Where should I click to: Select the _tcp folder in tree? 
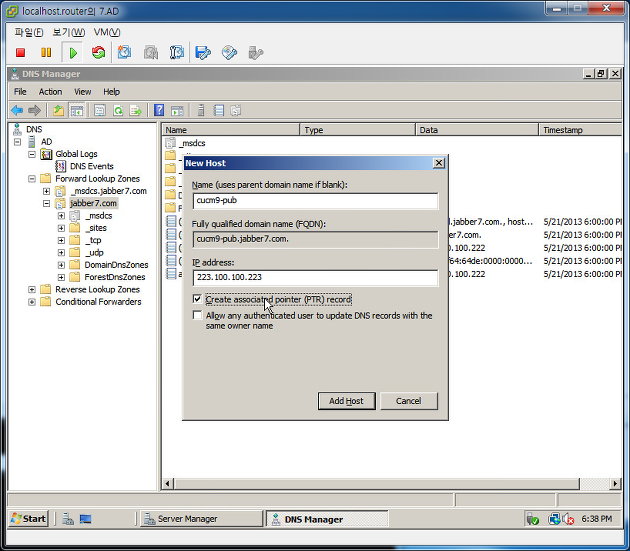tap(93, 240)
